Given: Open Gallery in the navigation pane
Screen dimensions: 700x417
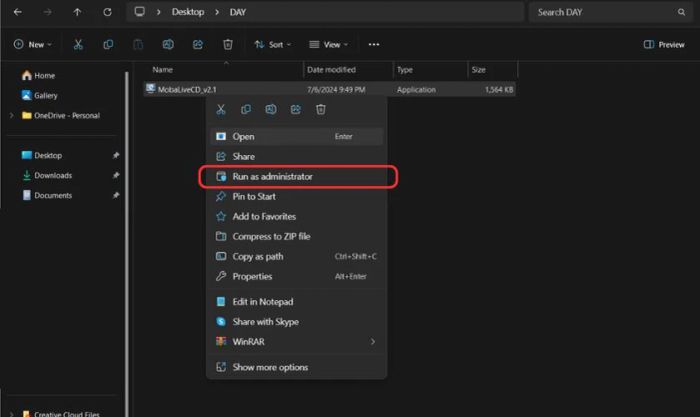Looking at the screenshot, I should (x=39, y=96).
